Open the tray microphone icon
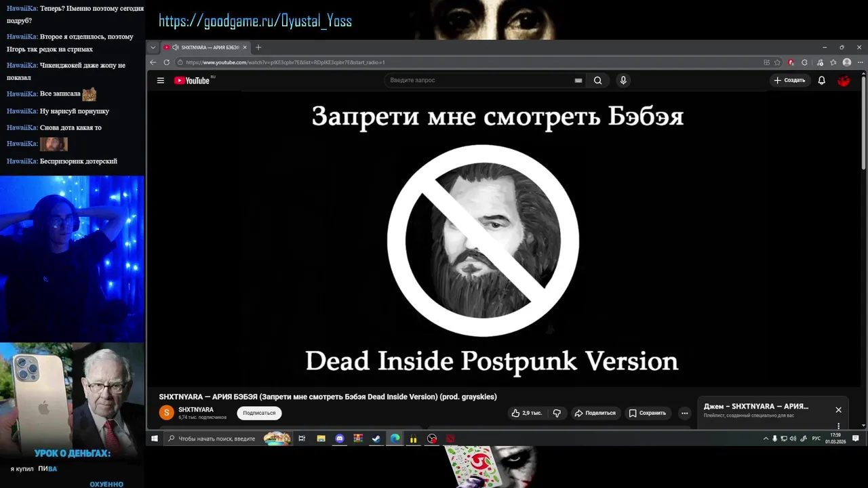The image size is (868, 488). click(775, 439)
